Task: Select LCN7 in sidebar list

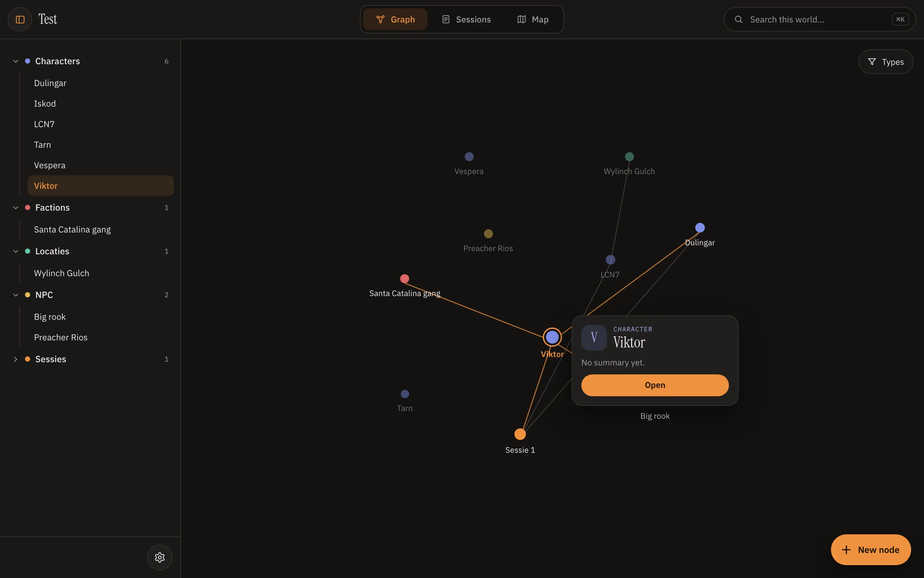Action: 100,124
